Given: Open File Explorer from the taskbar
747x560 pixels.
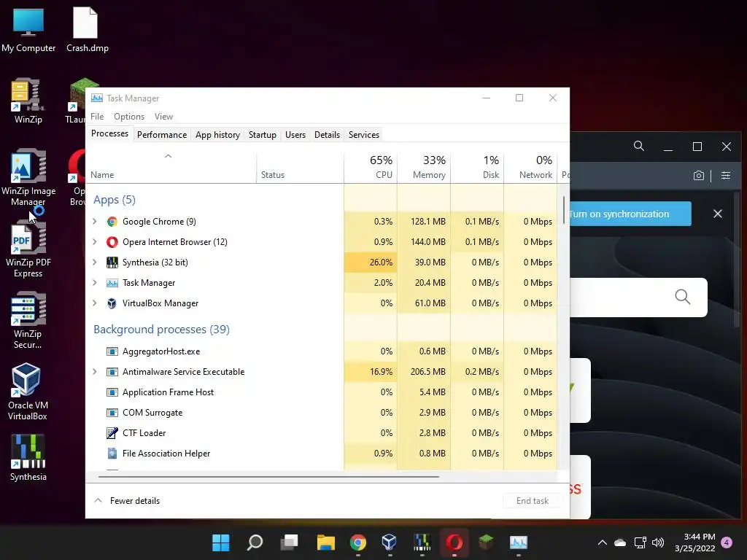Looking at the screenshot, I should point(326,542).
